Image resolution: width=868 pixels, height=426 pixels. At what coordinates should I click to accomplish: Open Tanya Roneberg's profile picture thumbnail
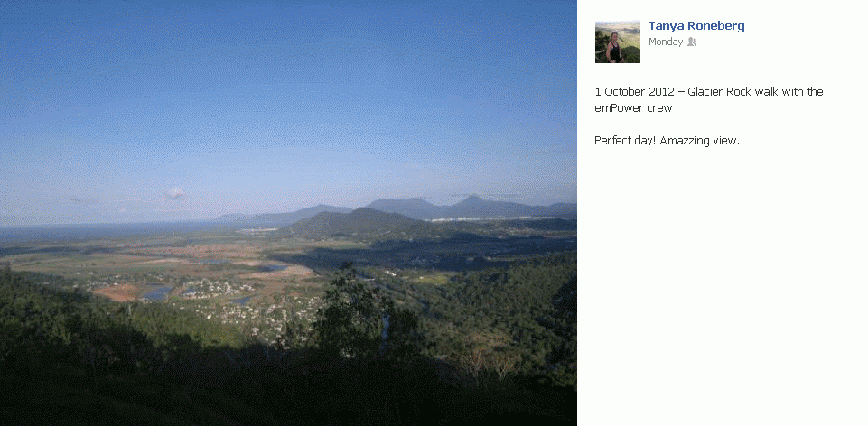click(x=617, y=42)
